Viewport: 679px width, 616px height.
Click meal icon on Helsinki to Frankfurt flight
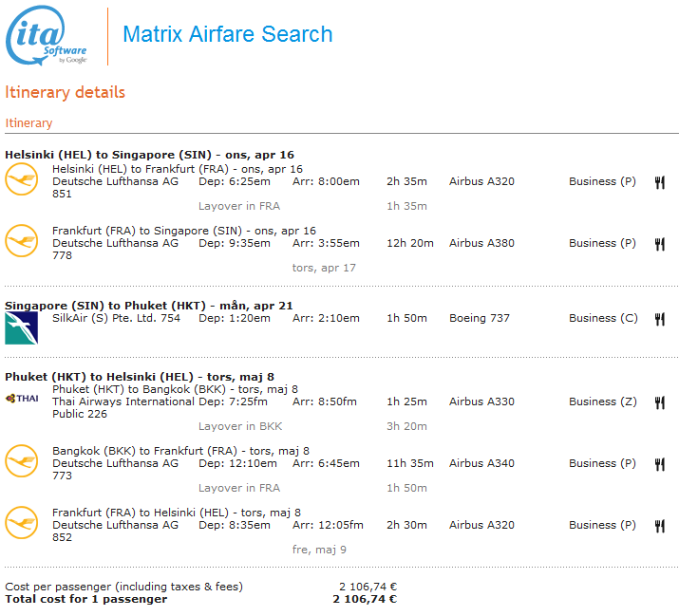pos(659,182)
